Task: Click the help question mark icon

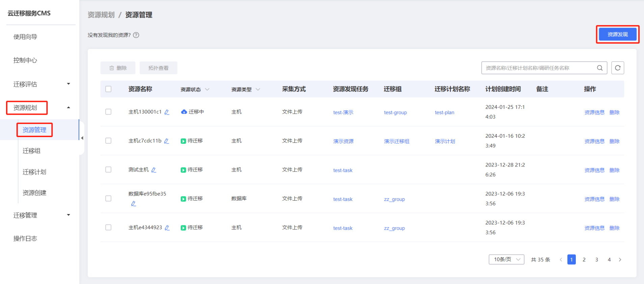Action: (136, 35)
